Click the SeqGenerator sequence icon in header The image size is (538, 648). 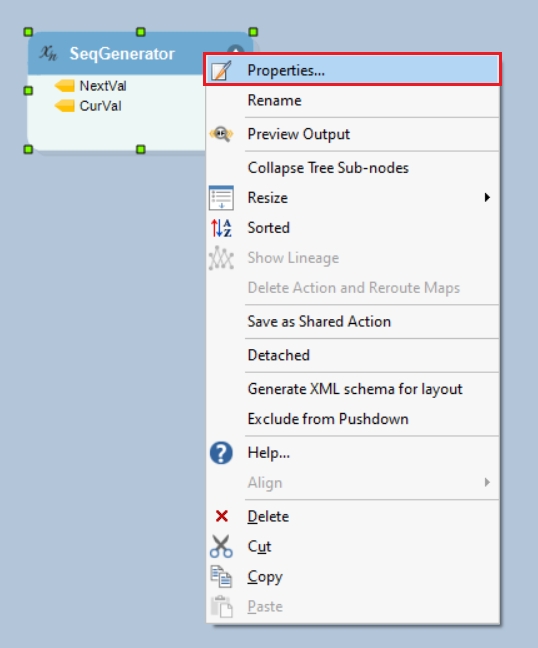[48, 53]
